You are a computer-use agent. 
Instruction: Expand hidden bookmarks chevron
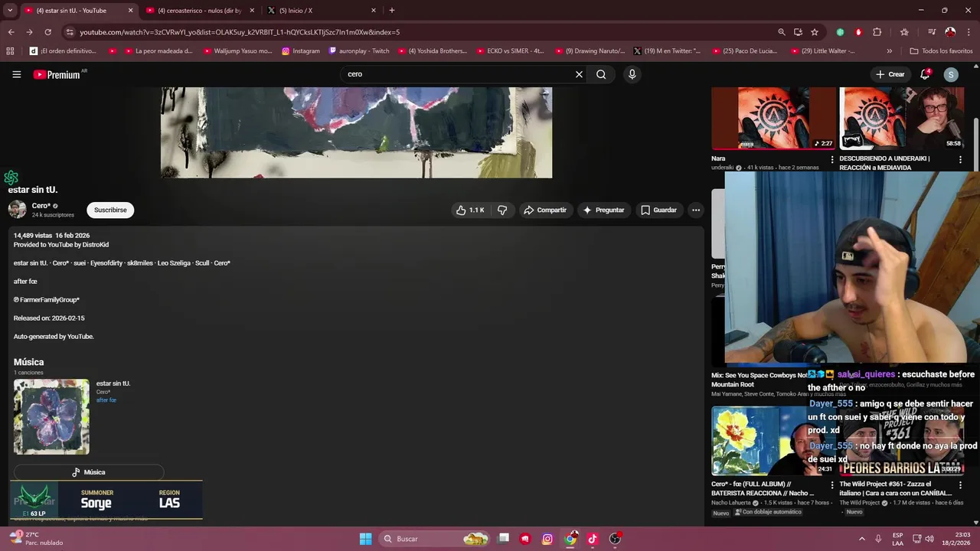coord(889,51)
